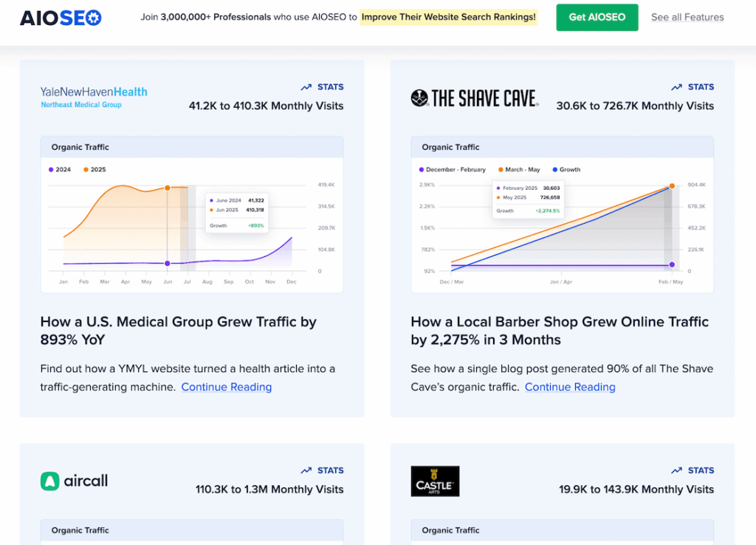Screen dimensions: 756x545
Task: Toggle the 2025 series in the Yale chart legend
Action: [x=96, y=168]
